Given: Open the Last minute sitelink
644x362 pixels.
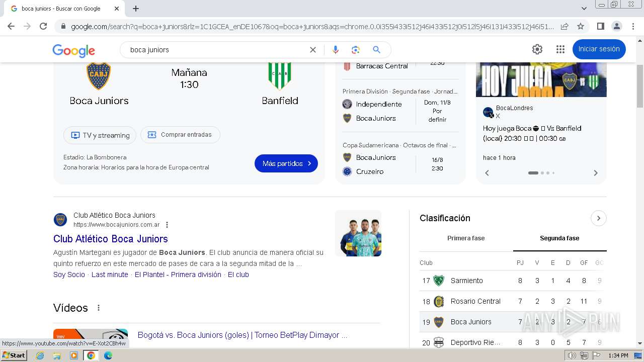Looking at the screenshot, I should [x=110, y=275].
